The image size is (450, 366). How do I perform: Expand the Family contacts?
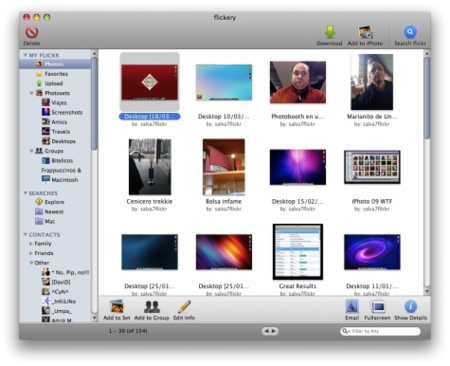[x=31, y=244]
